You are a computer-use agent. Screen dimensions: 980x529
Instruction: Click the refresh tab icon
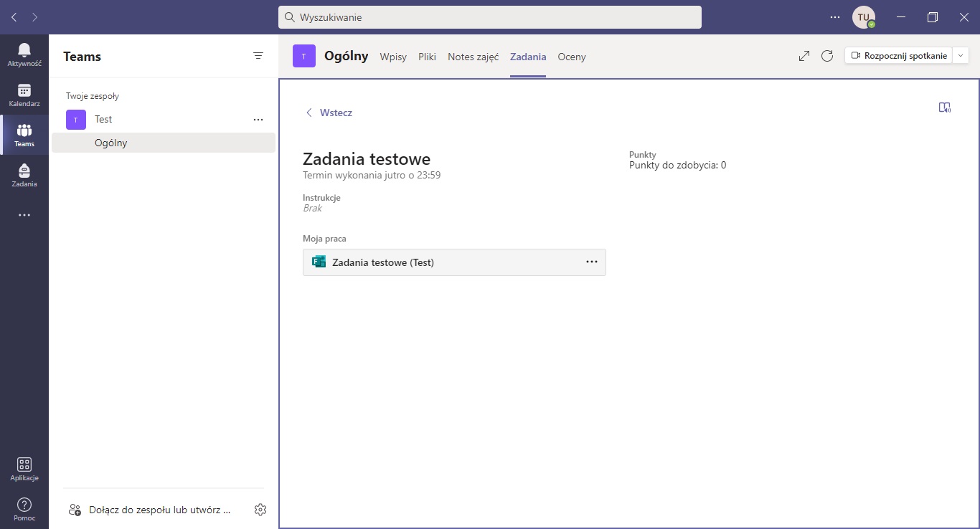coord(827,56)
